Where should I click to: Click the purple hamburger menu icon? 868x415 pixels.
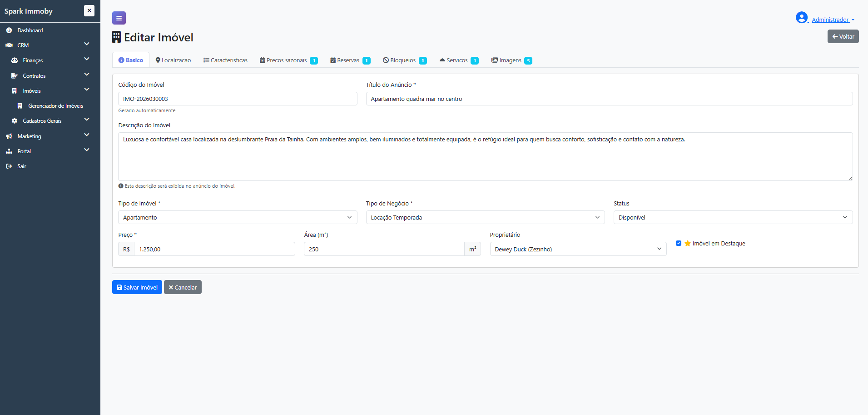(x=119, y=18)
